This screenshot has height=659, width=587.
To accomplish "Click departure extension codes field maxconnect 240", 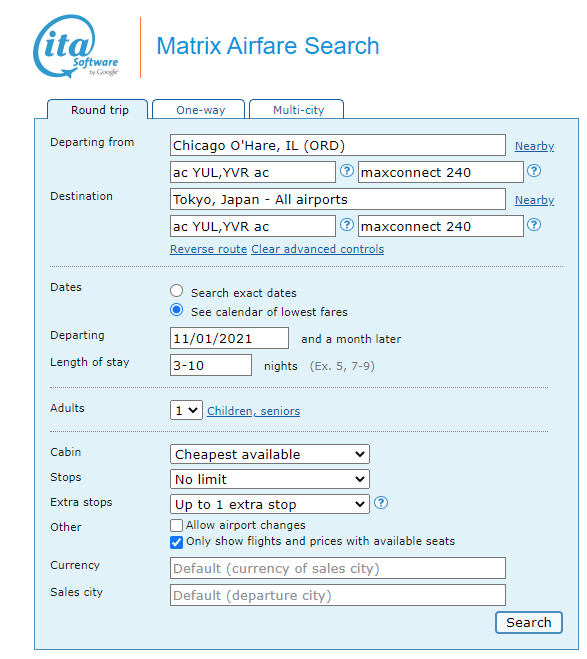I will (x=441, y=172).
